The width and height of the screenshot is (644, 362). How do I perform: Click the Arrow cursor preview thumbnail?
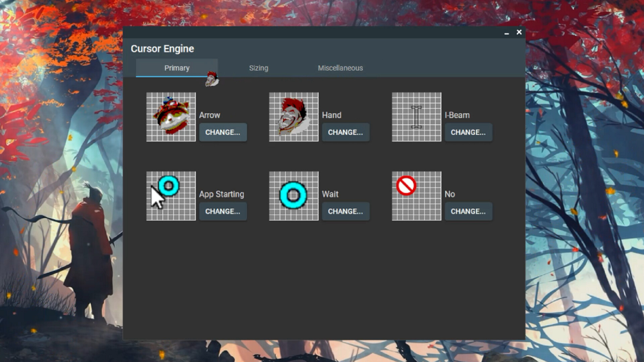(x=171, y=117)
